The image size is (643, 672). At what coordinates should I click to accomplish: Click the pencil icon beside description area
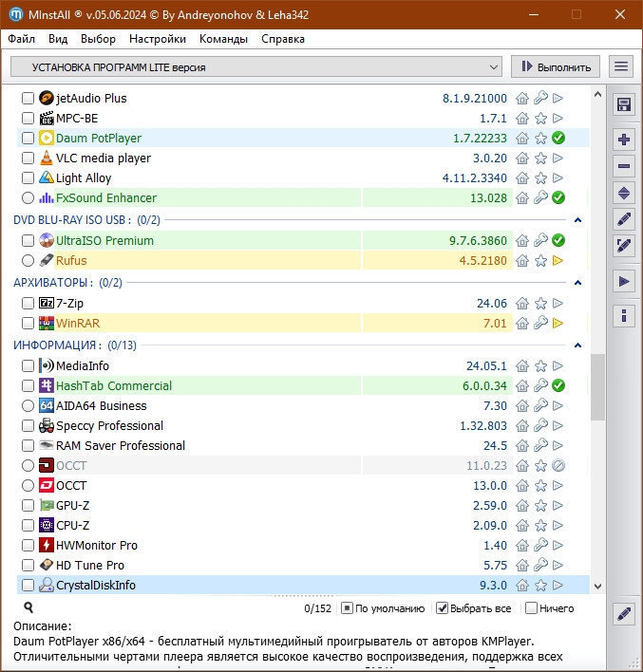(624, 614)
